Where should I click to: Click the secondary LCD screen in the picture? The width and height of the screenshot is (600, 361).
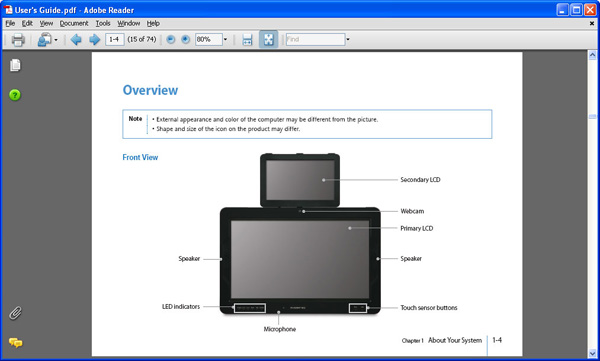(x=300, y=180)
